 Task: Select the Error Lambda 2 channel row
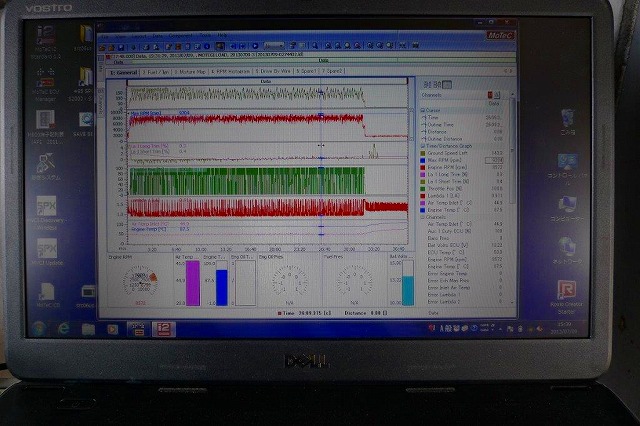click(464, 302)
